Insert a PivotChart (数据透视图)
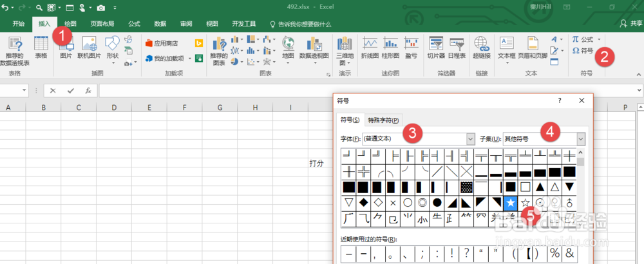This screenshot has height=264, width=644. 314,50
